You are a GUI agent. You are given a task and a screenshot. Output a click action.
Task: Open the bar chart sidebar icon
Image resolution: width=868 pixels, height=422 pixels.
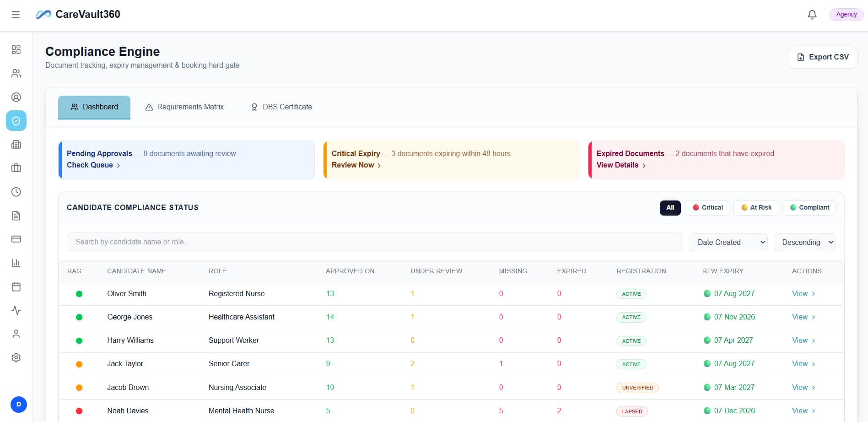16,263
